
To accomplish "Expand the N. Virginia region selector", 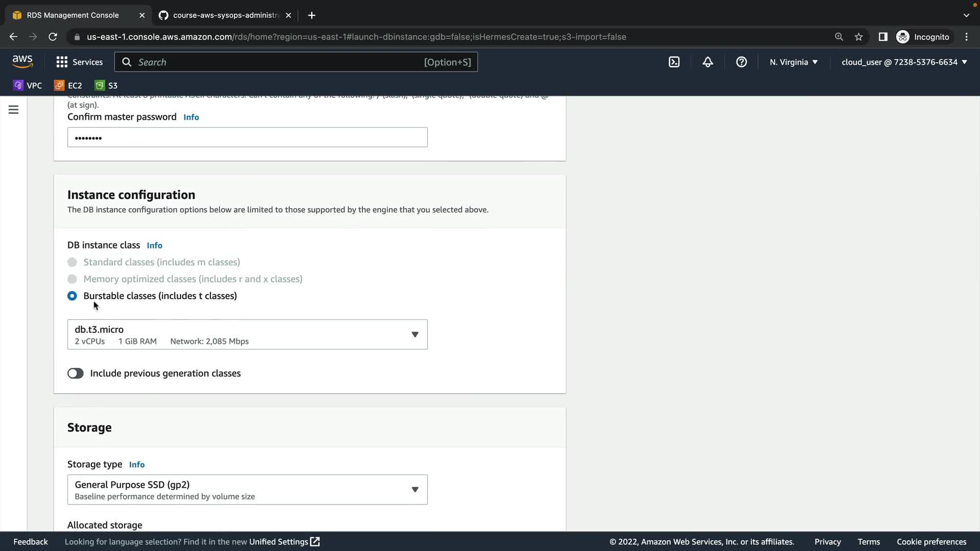I will pos(794,62).
